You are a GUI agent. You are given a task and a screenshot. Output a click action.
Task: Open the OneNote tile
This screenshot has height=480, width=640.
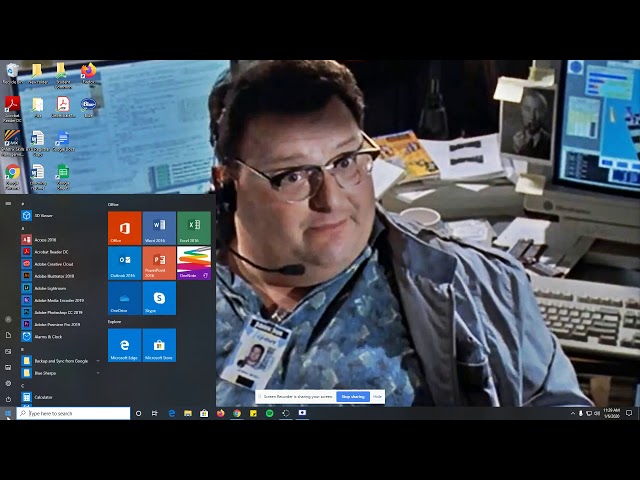194,263
